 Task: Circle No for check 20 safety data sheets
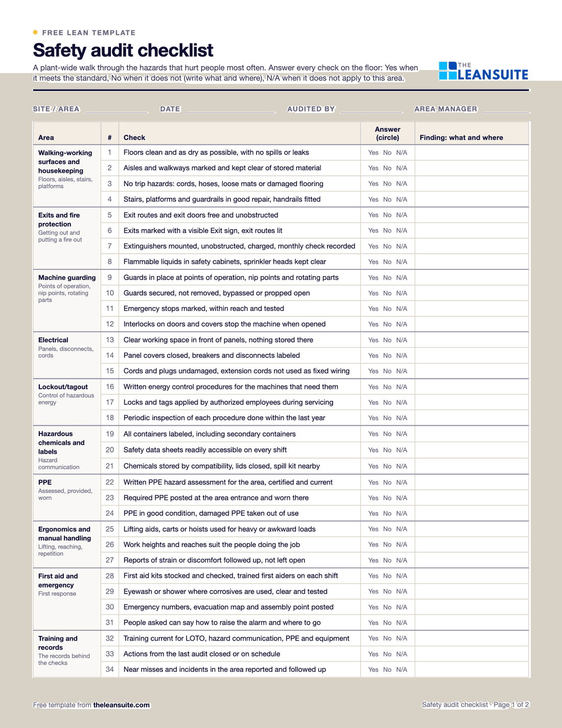pyautogui.click(x=387, y=450)
